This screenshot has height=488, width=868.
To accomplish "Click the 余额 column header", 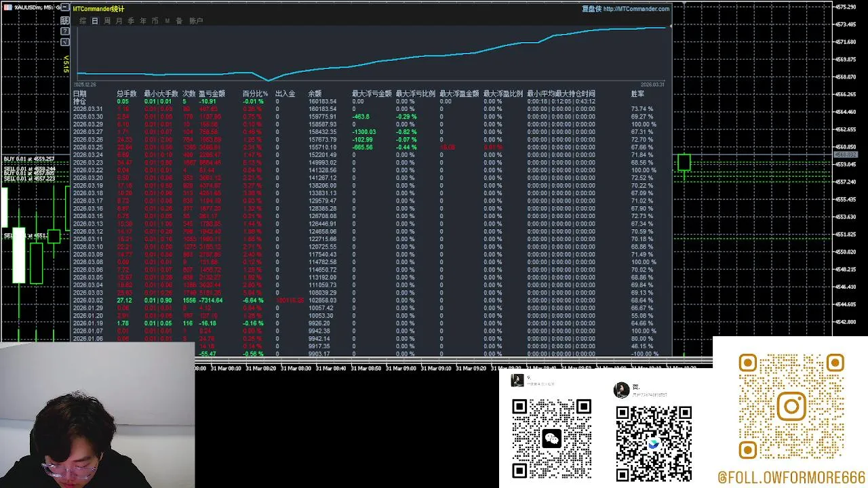I will click(315, 94).
